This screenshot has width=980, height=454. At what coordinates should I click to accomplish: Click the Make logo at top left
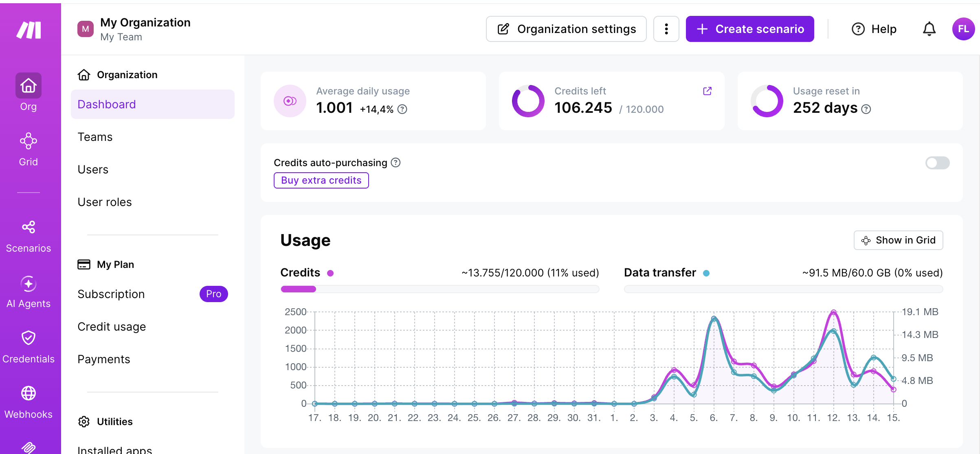(29, 30)
